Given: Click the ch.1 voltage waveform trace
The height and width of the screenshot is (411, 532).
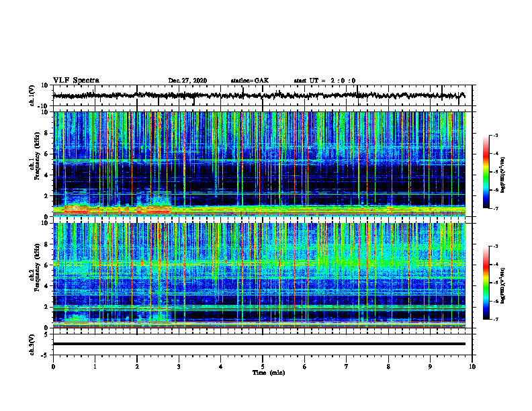Looking at the screenshot, I should [259, 95].
